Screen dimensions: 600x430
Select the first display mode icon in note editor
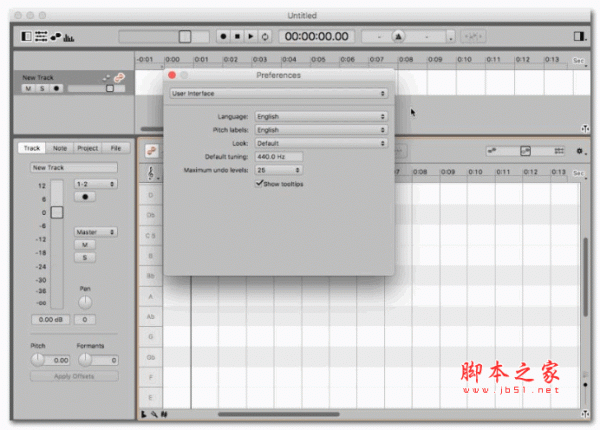pos(492,151)
